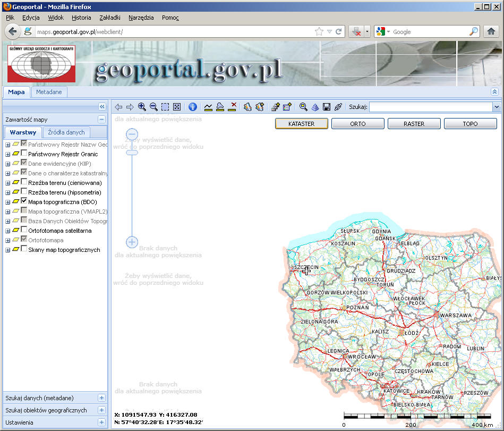Zoom in with the slider plus circle
This screenshot has height=431, width=504.
click(x=132, y=242)
